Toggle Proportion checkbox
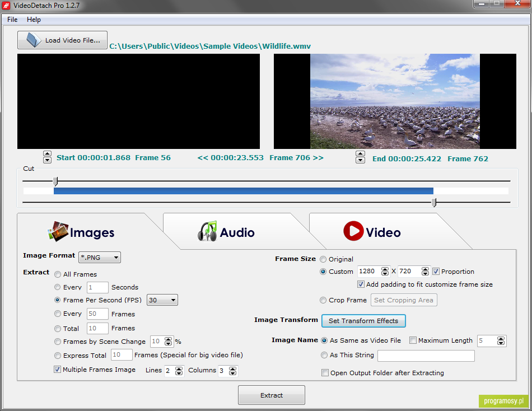The width and height of the screenshot is (532, 411). tap(436, 272)
